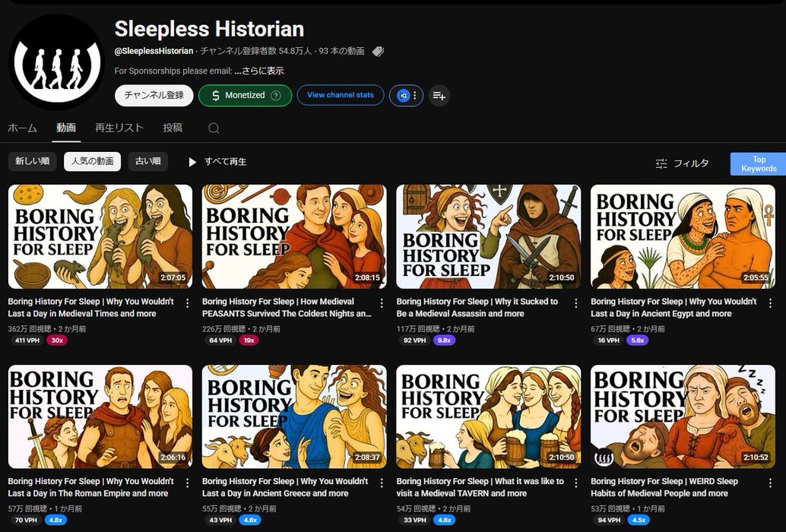This screenshot has width=786, height=532.
Task: Open options menu for WEIRD Sleep Habits video
Action: (770, 483)
